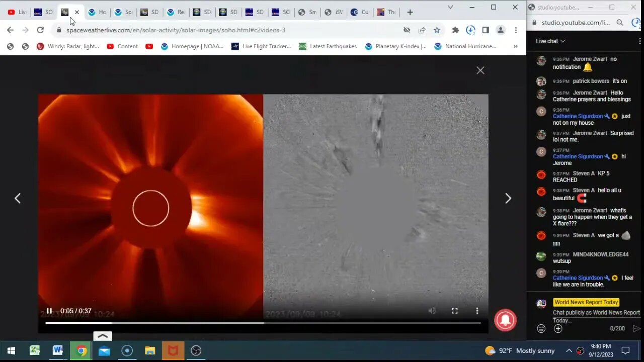Open the video's more options menu
This screenshot has width=644, height=362.
477,311
